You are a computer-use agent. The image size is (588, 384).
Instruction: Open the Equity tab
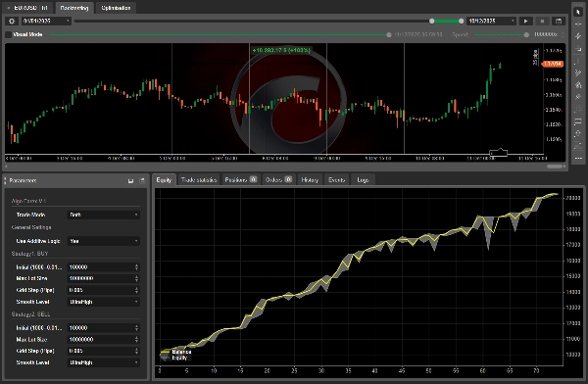point(164,180)
